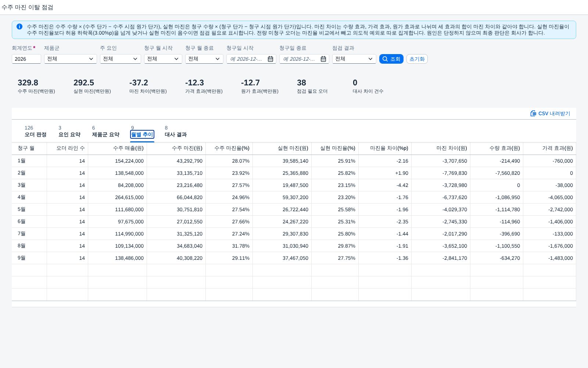Open the 제품군 요약 tab
Viewport: 588px width, 368px height.
[106, 131]
